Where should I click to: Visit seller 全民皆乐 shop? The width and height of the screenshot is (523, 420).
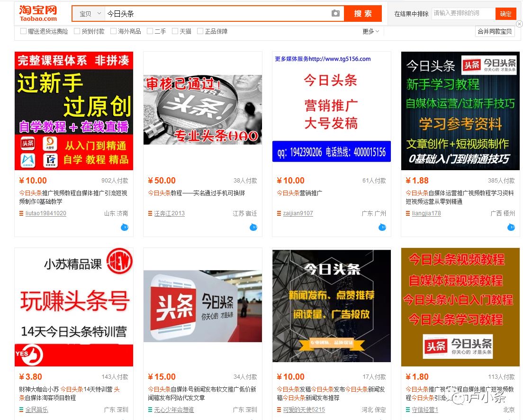pos(36,410)
